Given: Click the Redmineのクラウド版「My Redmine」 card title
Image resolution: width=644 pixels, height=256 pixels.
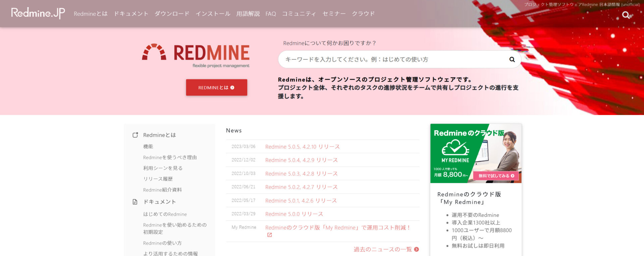Looking at the screenshot, I should pyautogui.click(x=469, y=198).
